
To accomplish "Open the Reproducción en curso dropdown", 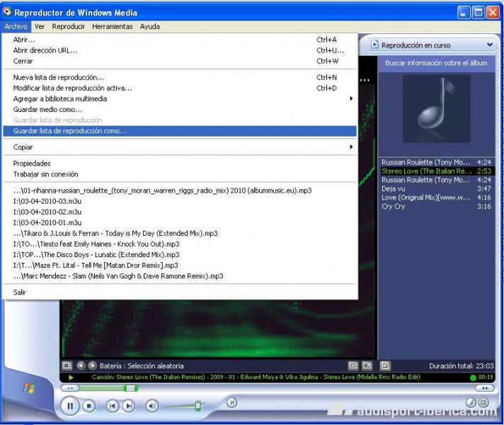I will point(490,45).
